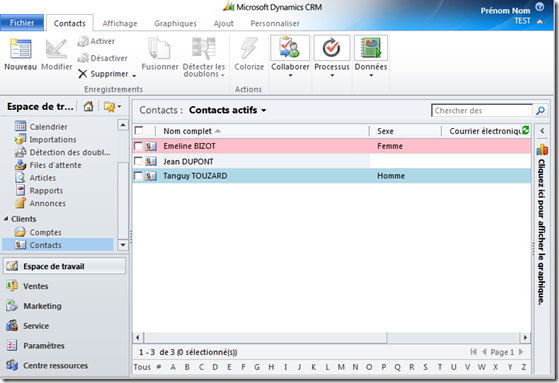Click the green refresh grid icon

tap(525, 131)
